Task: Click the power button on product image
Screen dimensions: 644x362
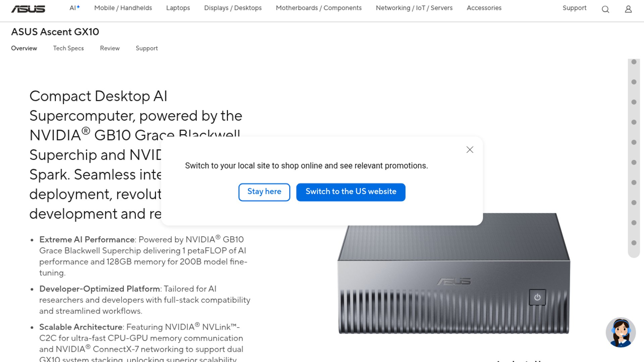Action: (x=537, y=297)
